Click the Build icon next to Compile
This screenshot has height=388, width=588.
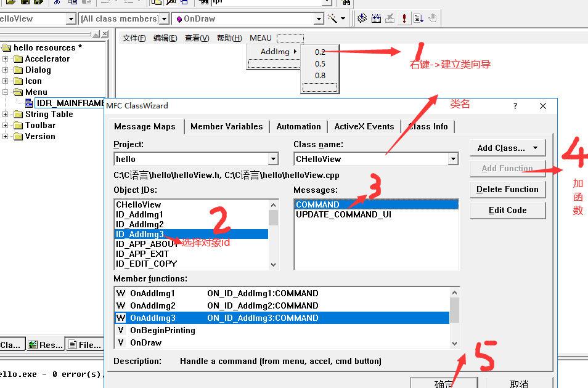pyautogui.click(x=376, y=18)
